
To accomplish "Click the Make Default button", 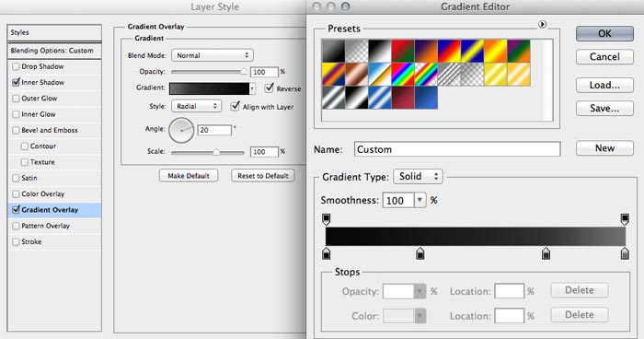I will [x=189, y=176].
